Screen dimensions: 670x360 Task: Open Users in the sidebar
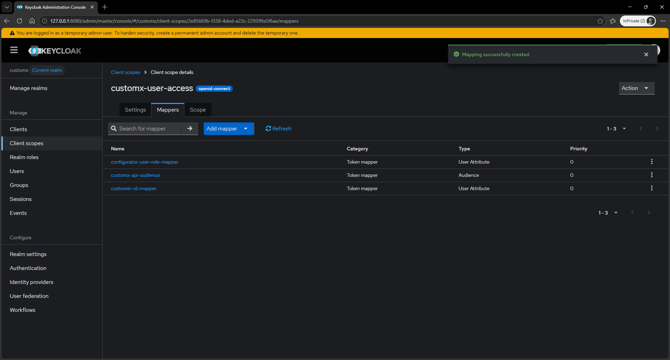pos(17,171)
